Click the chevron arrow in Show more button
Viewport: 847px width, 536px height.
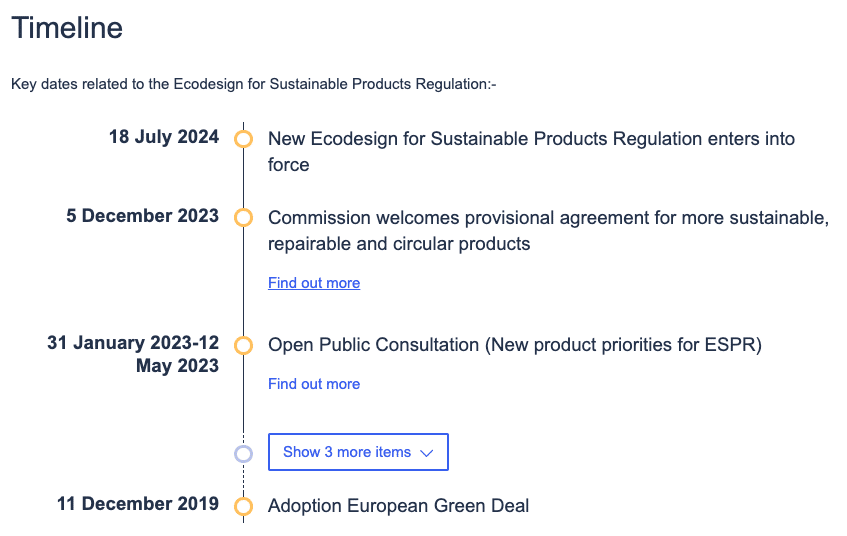coord(427,453)
